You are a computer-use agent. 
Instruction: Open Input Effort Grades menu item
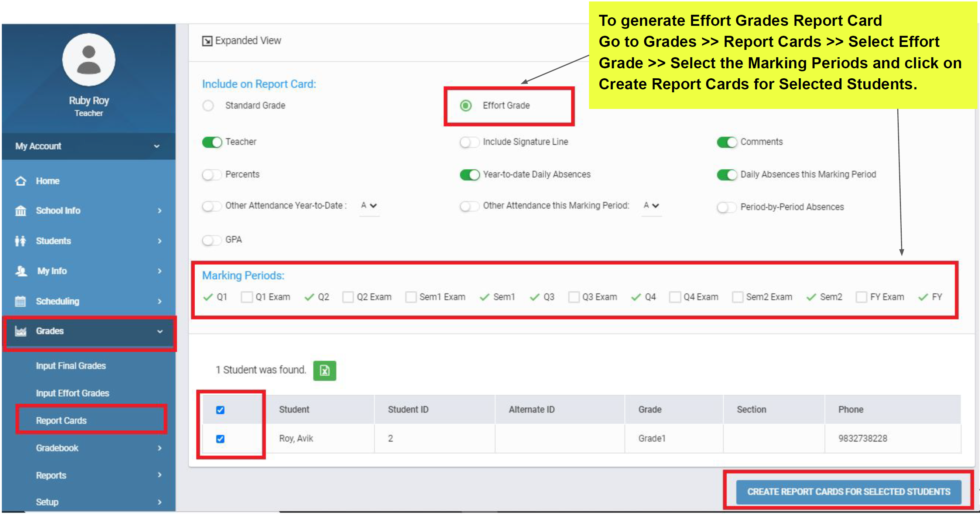pyautogui.click(x=72, y=393)
